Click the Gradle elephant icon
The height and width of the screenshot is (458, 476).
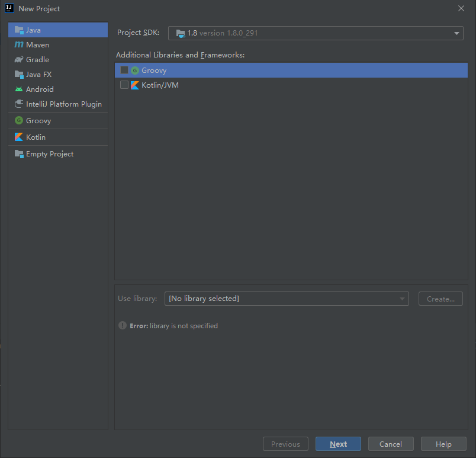(x=19, y=59)
